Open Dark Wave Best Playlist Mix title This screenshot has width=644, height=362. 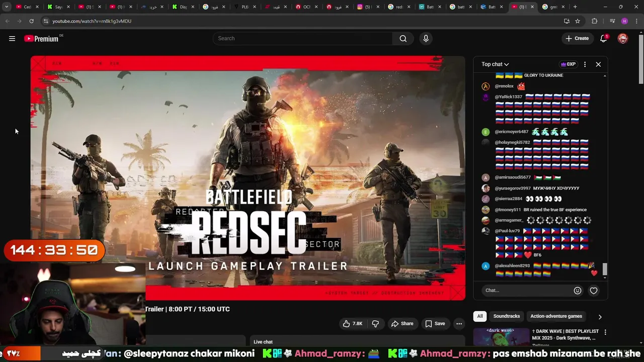pyautogui.click(x=566, y=335)
